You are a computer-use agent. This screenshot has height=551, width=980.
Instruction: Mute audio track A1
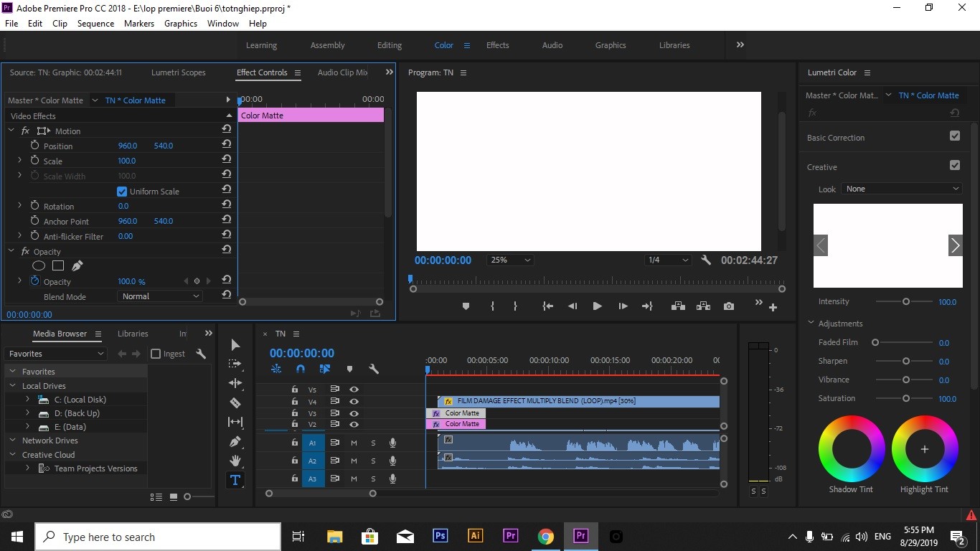coord(354,443)
